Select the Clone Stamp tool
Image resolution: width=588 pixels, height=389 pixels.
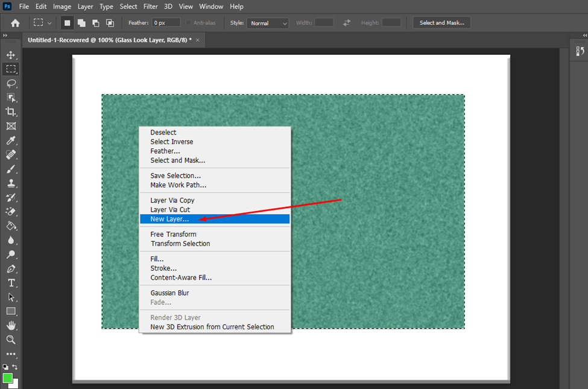tap(11, 183)
